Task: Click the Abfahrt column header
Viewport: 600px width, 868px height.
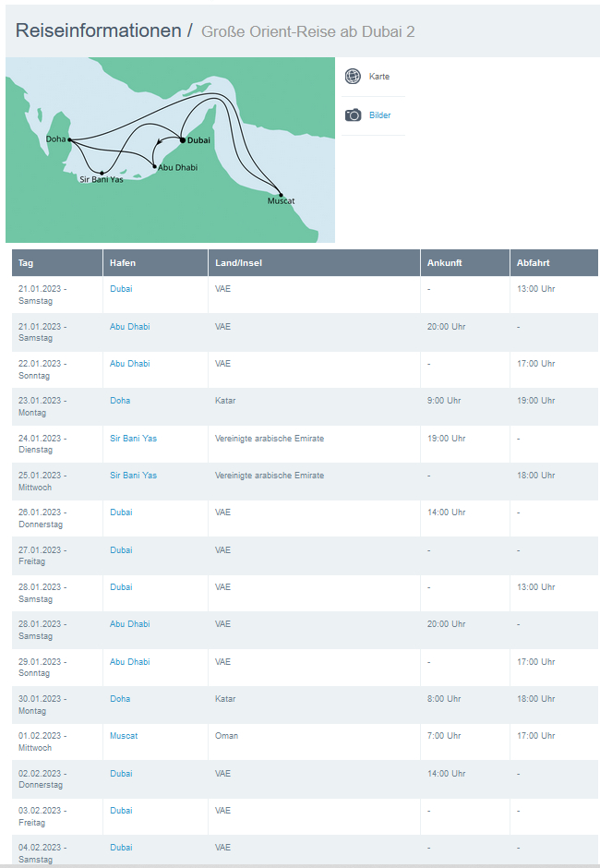Action: point(533,263)
